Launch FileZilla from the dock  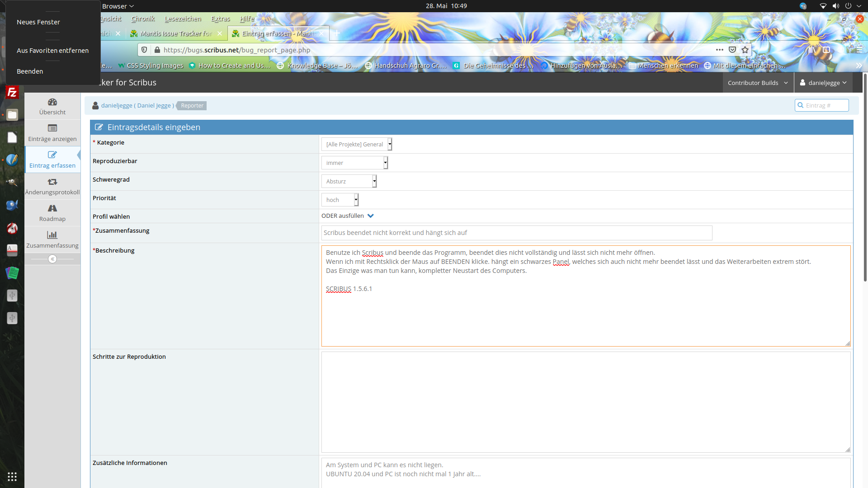(12, 93)
